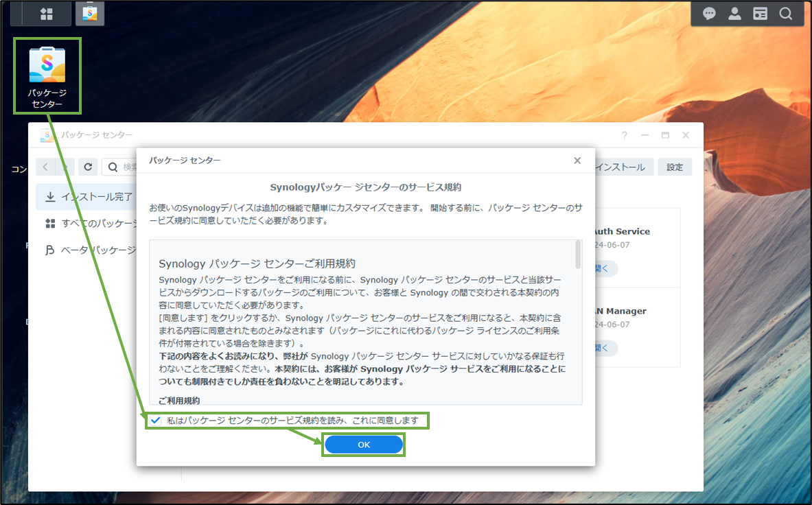
Task: Maximize the Package Center window
Action: 665,135
